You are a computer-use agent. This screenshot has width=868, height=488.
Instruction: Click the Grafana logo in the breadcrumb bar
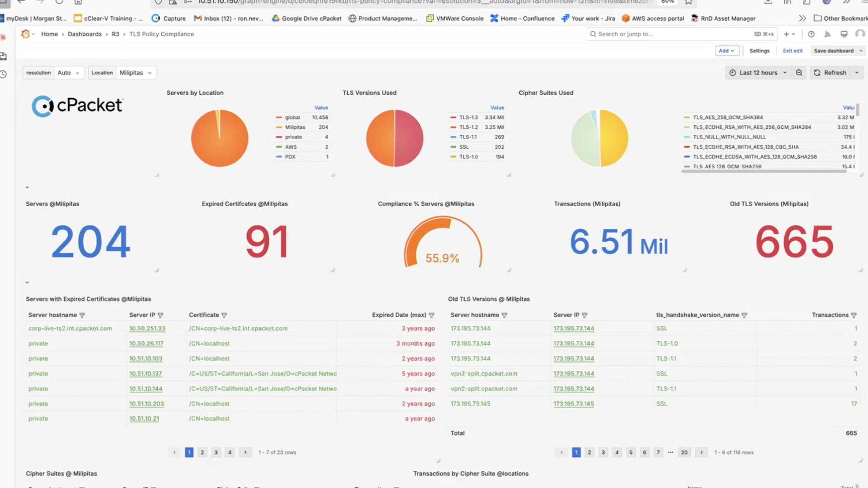click(x=25, y=34)
